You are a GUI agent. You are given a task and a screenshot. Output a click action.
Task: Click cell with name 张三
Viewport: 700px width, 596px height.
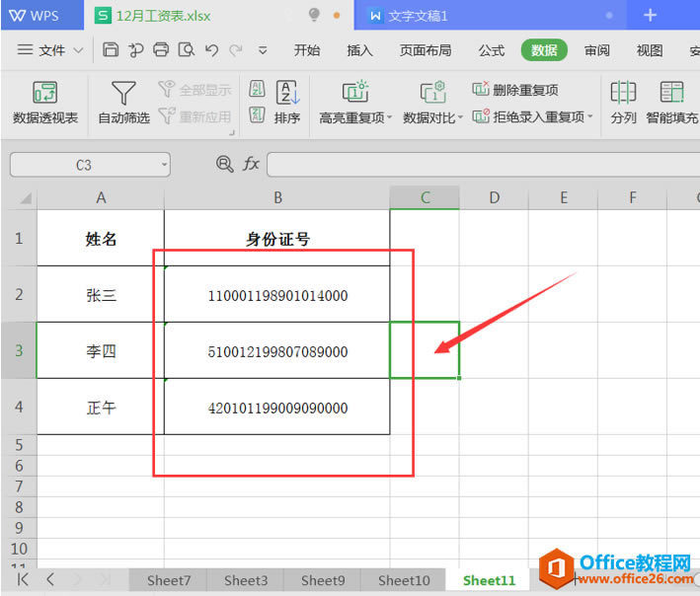[x=101, y=294]
